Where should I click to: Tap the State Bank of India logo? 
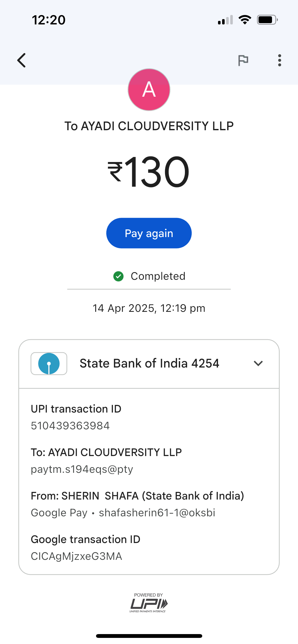coord(49,363)
